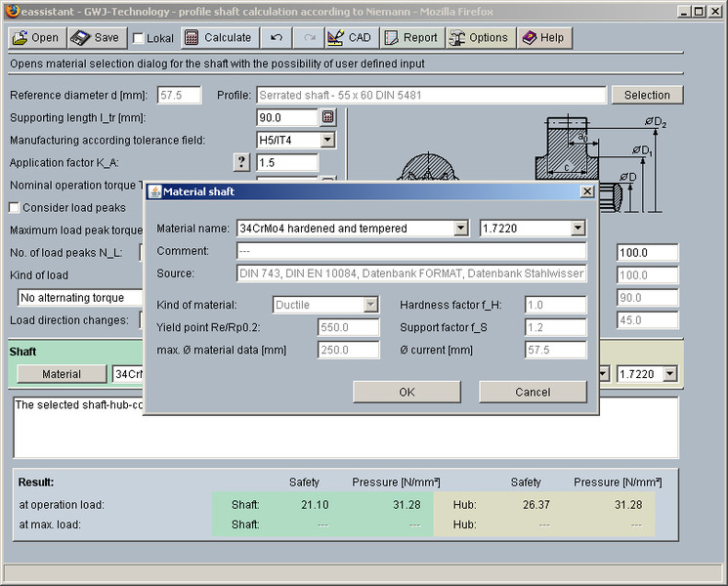Open the Options toolbar button
Image resolution: width=728 pixels, height=586 pixels.
coord(479,38)
